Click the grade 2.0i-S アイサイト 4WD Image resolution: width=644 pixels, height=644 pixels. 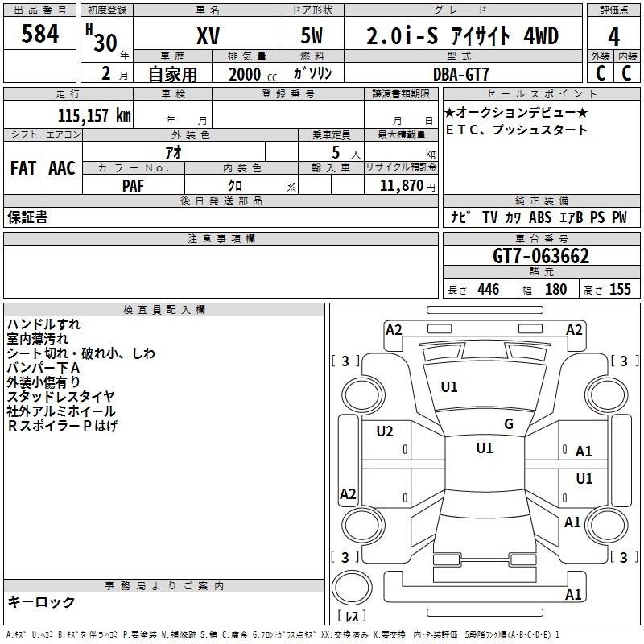[462, 35]
